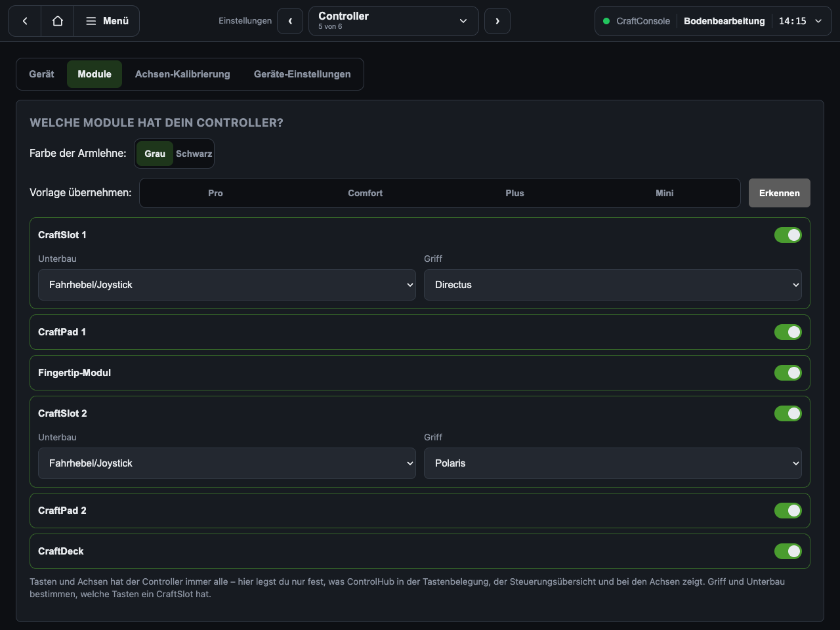Toggle the CraftDeck switch
The height and width of the screenshot is (630, 840).
pyautogui.click(x=788, y=551)
